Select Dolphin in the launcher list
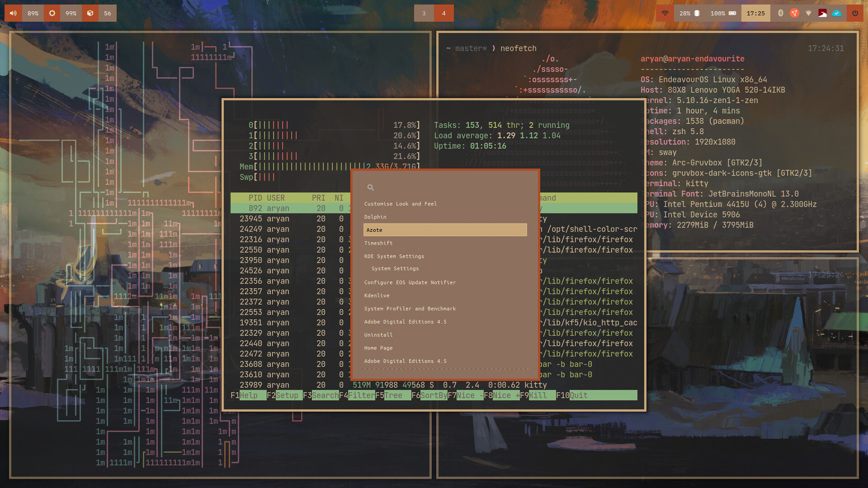 click(x=445, y=217)
